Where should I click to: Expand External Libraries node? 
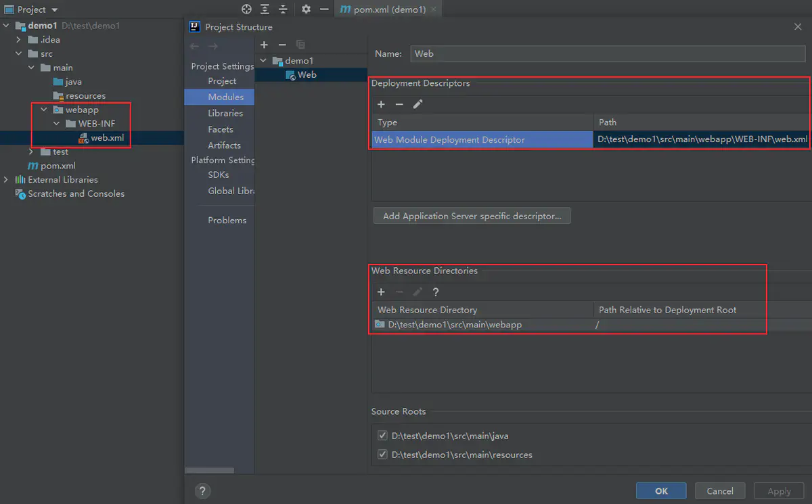[7, 179]
